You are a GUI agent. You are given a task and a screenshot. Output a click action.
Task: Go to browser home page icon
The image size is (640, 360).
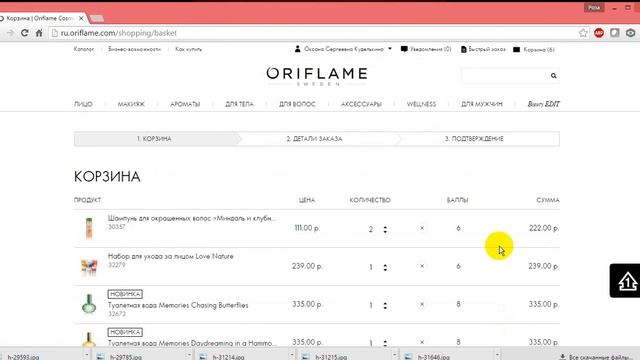click(39, 33)
